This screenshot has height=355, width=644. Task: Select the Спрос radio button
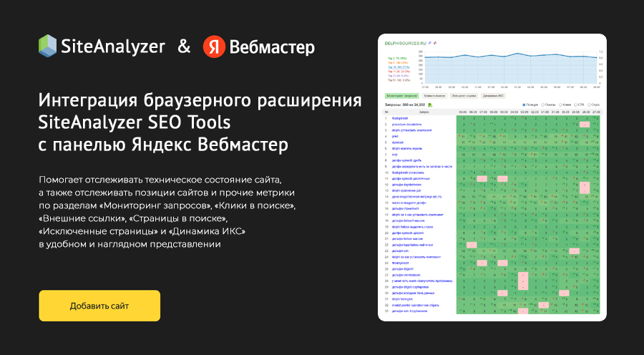[590, 104]
